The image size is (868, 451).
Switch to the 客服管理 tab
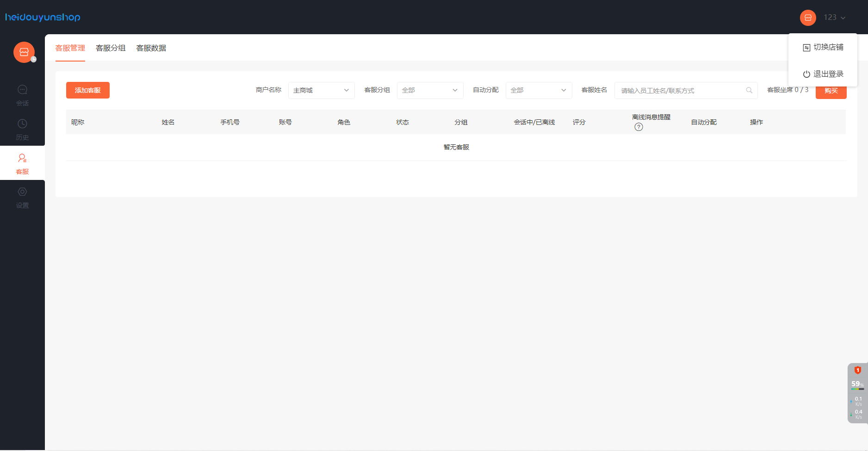point(70,48)
